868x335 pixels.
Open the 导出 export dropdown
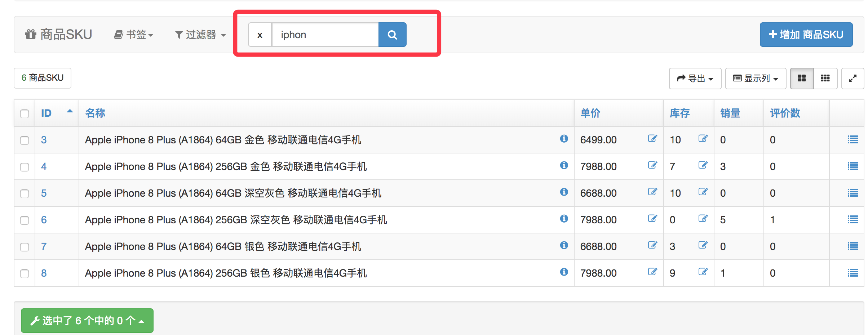[x=695, y=78]
